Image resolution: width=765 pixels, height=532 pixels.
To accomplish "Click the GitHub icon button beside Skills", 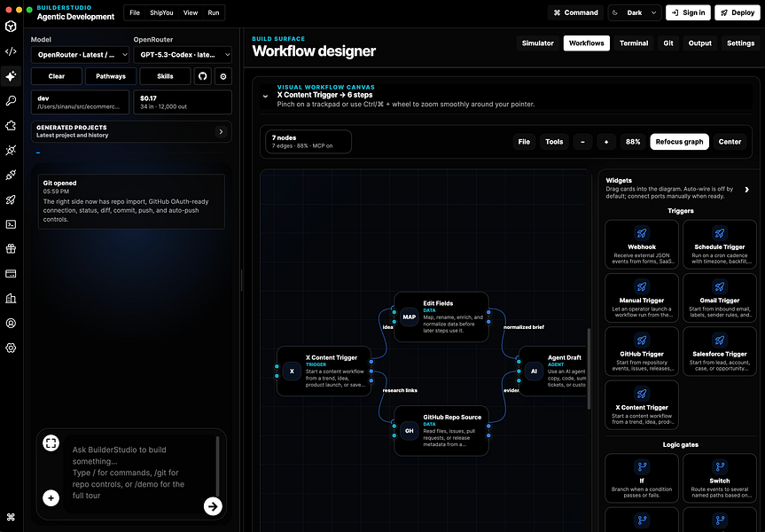I will 203,76.
